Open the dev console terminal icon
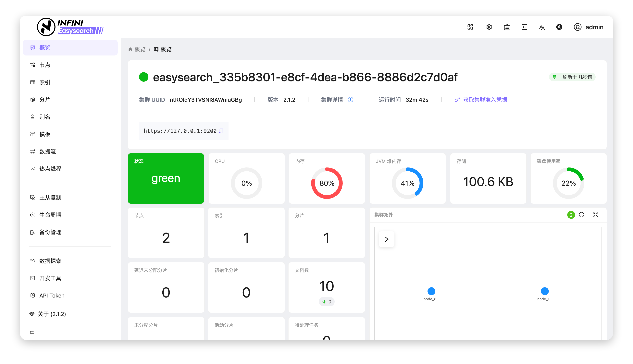The width and height of the screenshot is (633, 364). click(x=525, y=27)
